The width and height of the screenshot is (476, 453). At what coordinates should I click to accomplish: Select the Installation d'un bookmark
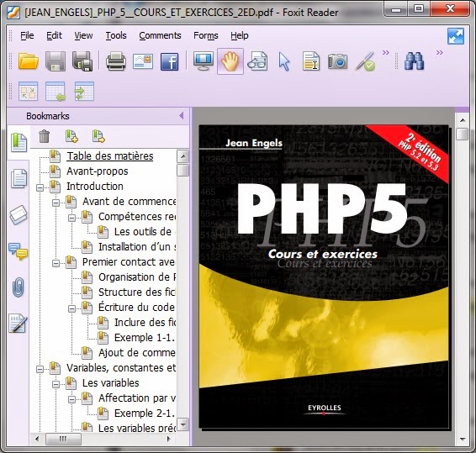pos(137,247)
